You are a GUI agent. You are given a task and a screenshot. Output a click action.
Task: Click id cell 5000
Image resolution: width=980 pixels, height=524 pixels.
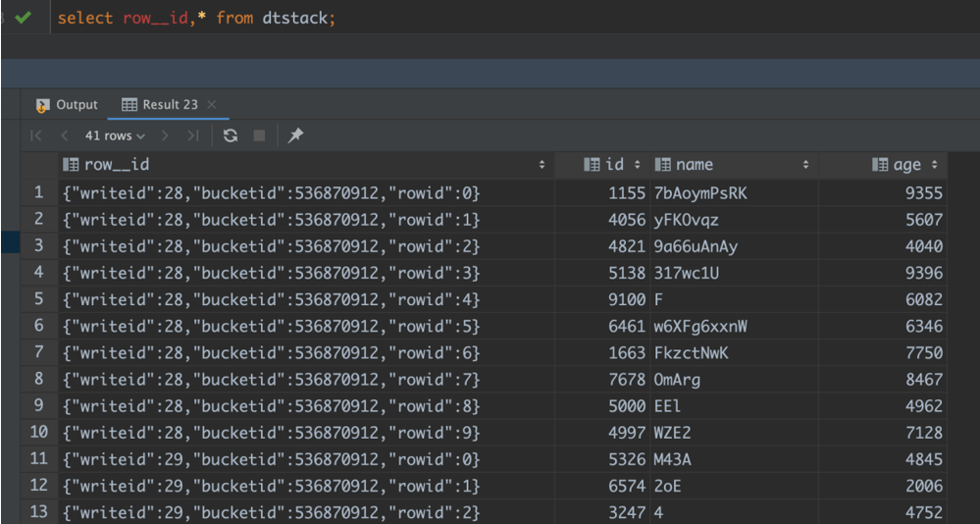point(602,406)
